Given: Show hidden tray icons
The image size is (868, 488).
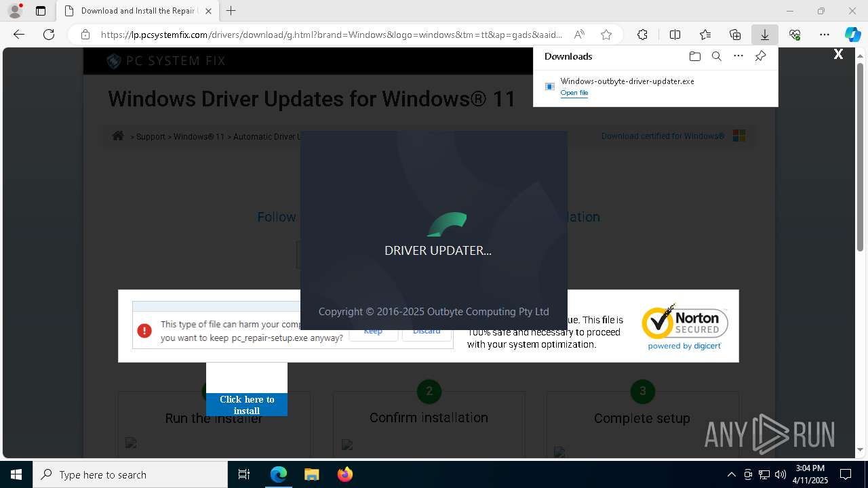Looking at the screenshot, I should pos(731,474).
